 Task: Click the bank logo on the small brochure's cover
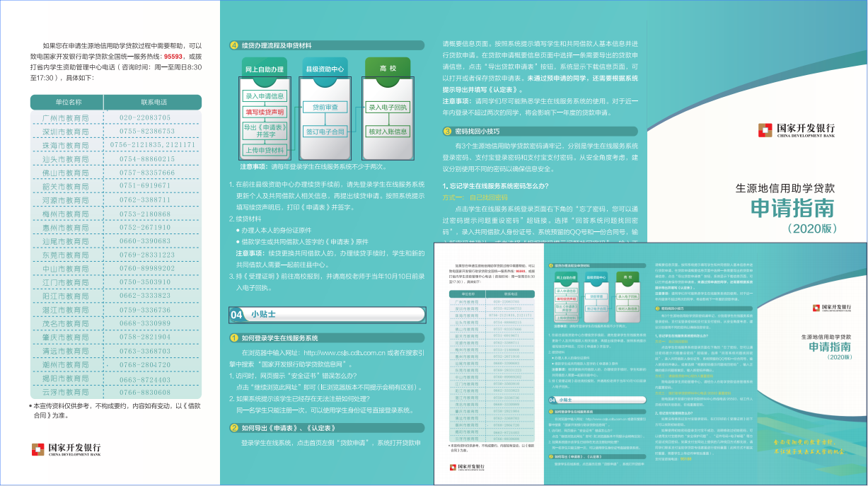(x=832, y=308)
